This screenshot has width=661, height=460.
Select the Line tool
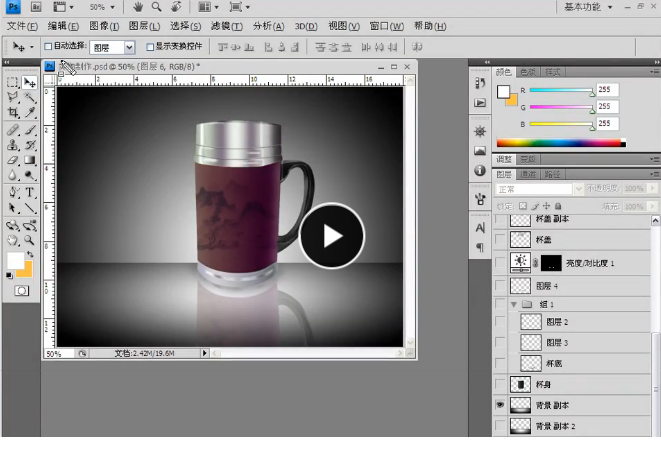click(30, 208)
